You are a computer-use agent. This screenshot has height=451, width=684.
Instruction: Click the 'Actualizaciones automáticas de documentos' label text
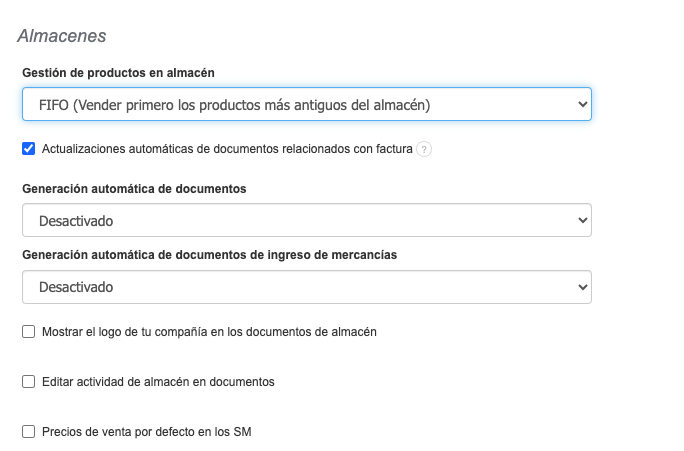click(227, 150)
